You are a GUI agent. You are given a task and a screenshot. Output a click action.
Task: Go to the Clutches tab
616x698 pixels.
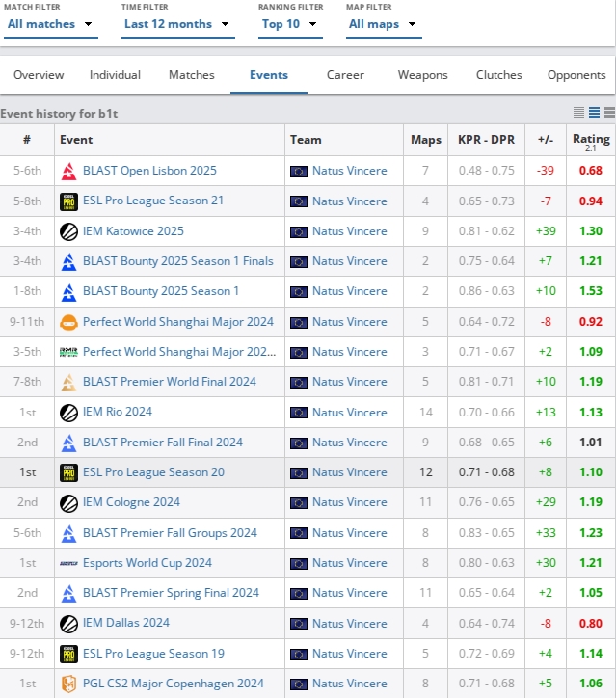[x=499, y=75]
